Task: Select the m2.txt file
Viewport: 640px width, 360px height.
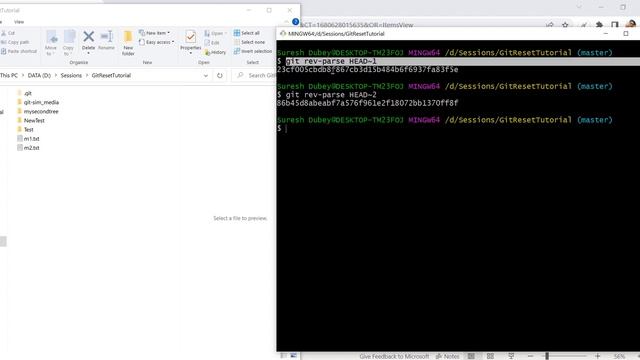Action: point(28,148)
